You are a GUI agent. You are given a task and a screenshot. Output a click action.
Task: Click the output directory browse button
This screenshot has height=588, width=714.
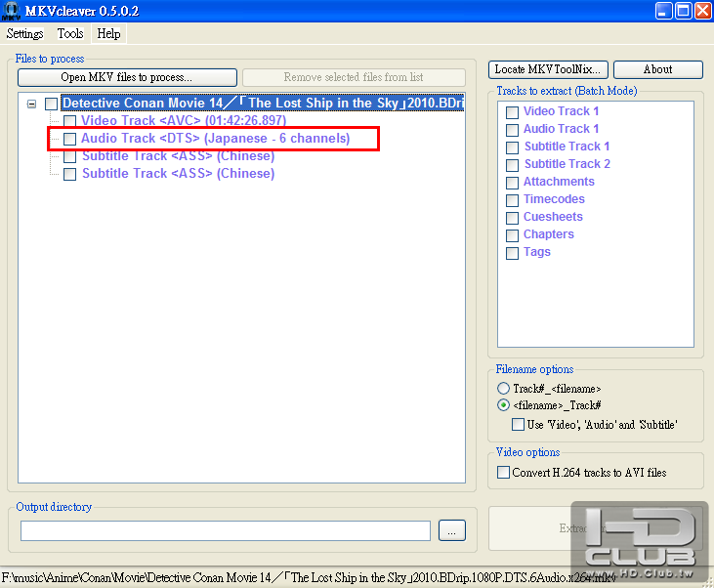[451, 530]
